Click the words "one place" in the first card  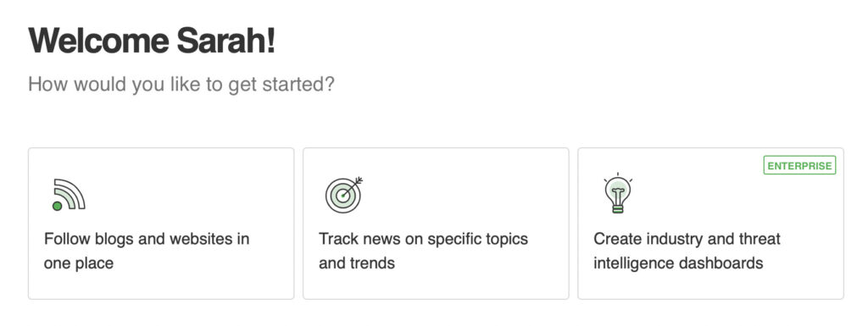(79, 263)
